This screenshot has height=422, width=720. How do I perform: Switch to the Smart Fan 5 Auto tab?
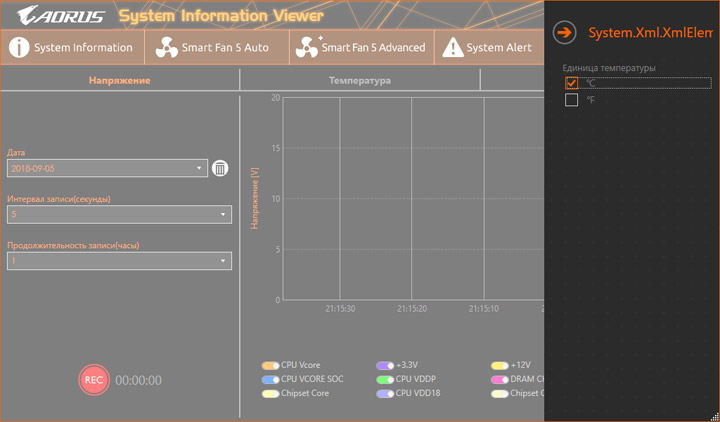click(217, 47)
